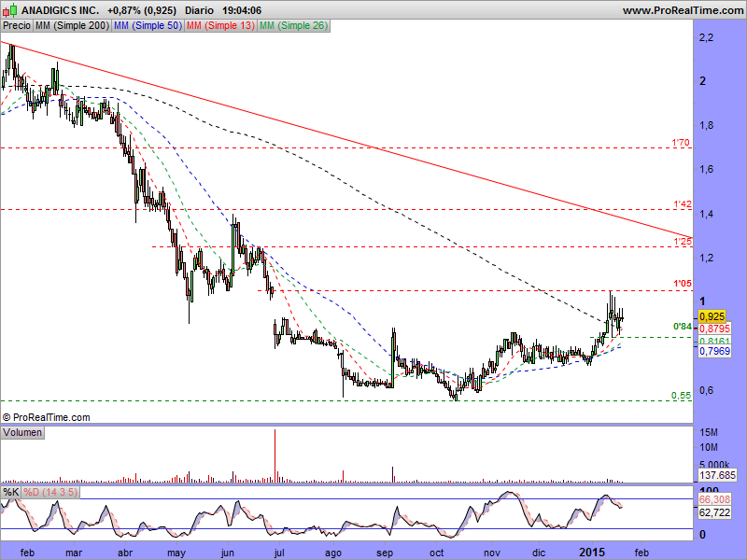
Task: Click the 2,2 price axis label
Action: [706, 37]
